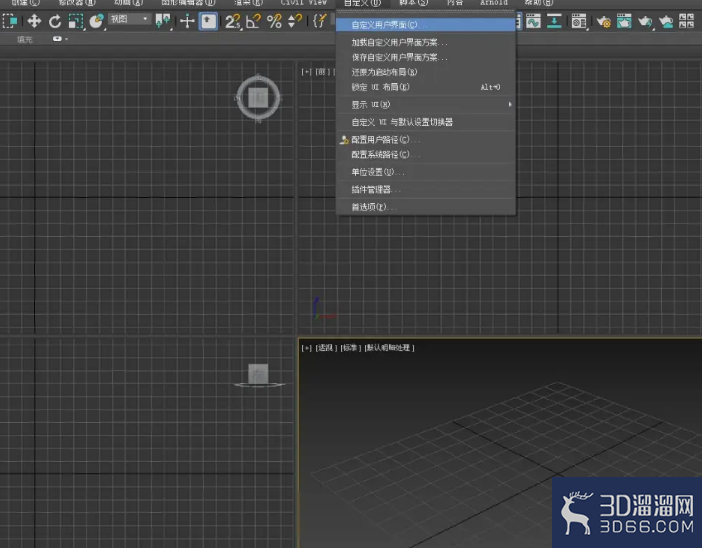
Task: Open the Arnold menu
Action: click(x=494, y=3)
